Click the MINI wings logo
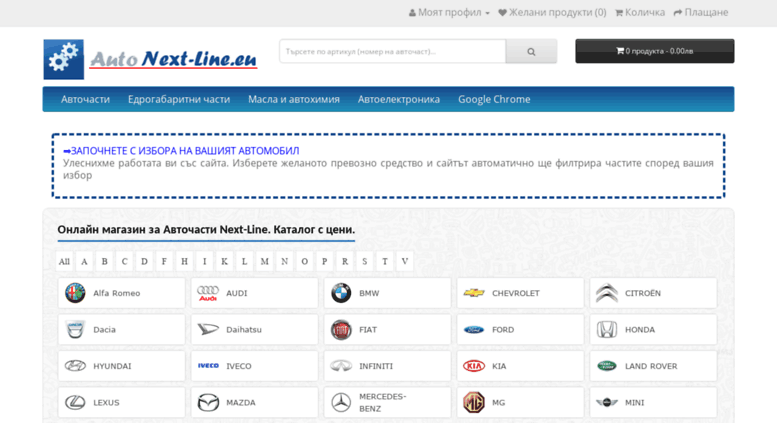This screenshot has width=777, height=423. [607, 402]
